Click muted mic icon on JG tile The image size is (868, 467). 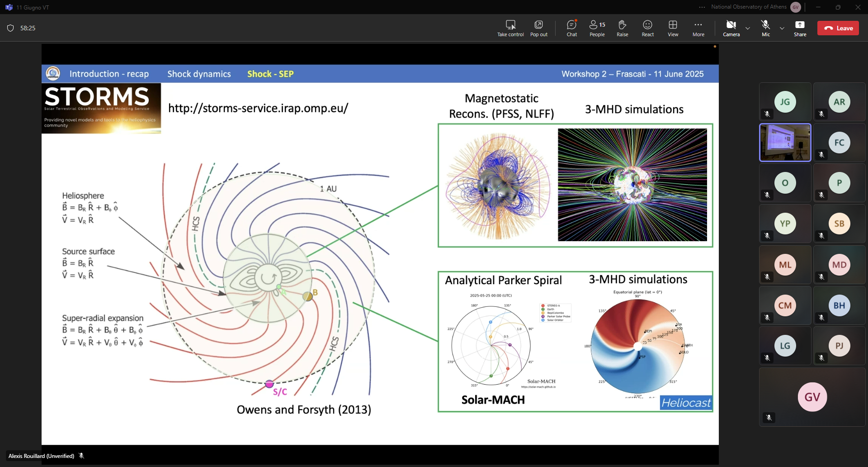pos(767,114)
